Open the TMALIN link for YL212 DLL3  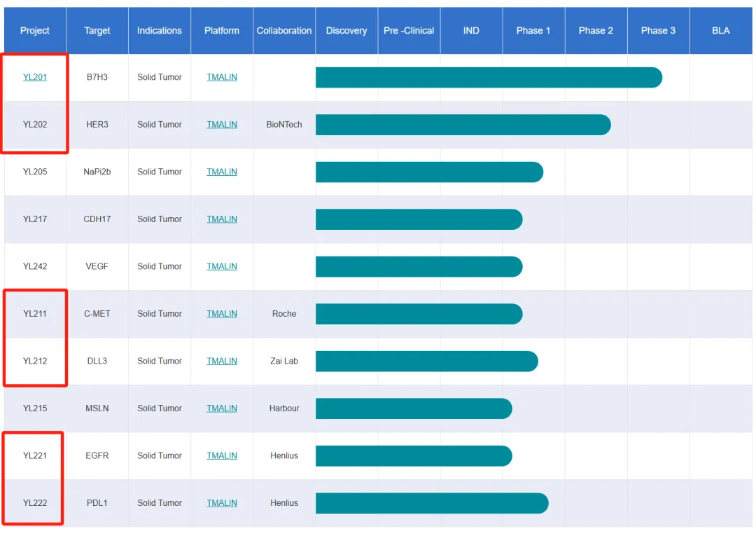pos(222,361)
